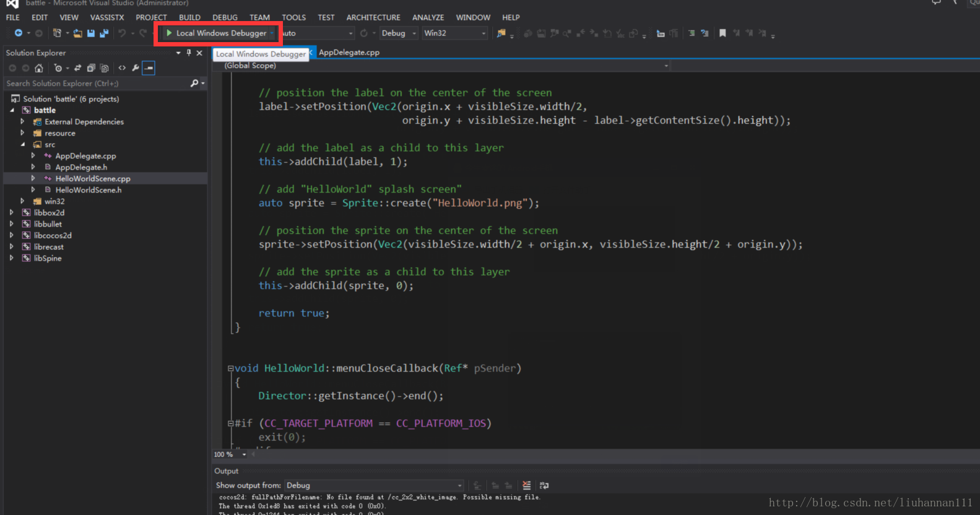The height and width of the screenshot is (515, 980).
Task: Open the Solution Configurations Debug dropdown
Action: (x=399, y=33)
